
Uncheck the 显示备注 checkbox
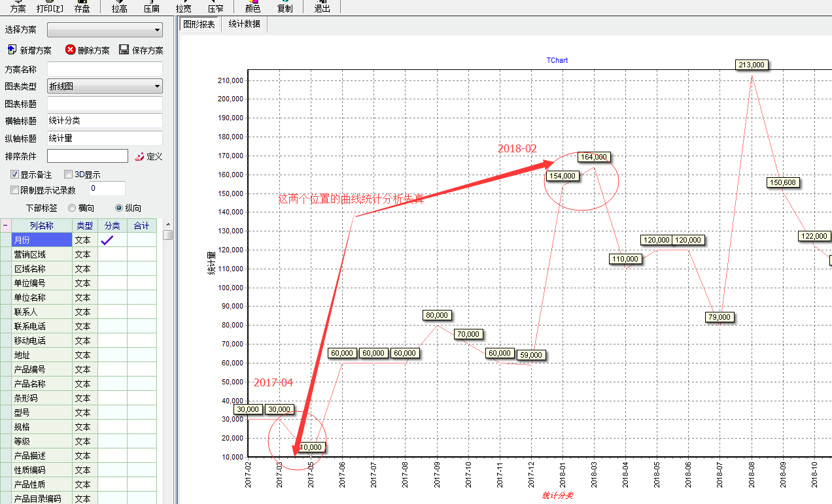(x=14, y=175)
